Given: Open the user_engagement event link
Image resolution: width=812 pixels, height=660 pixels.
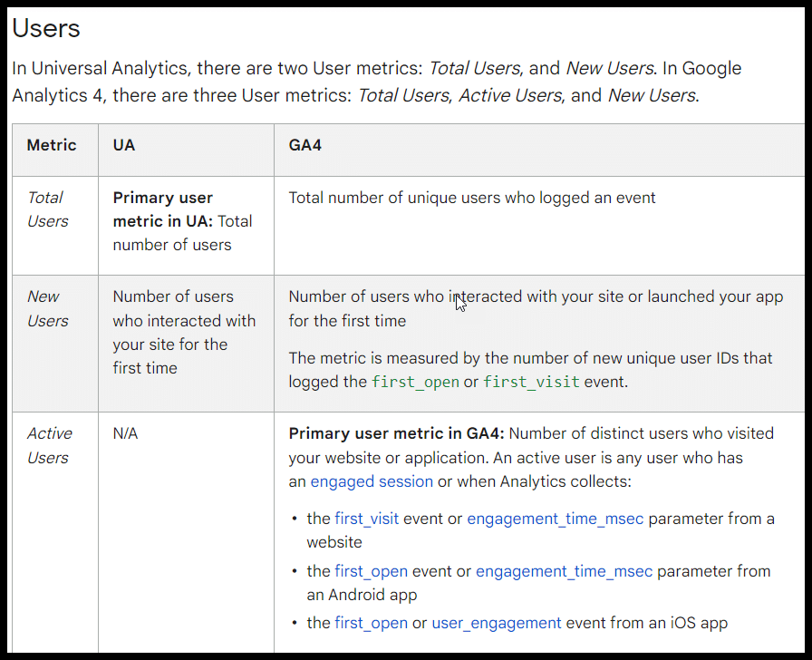Looking at the screenshot, I should click(496, 623).
